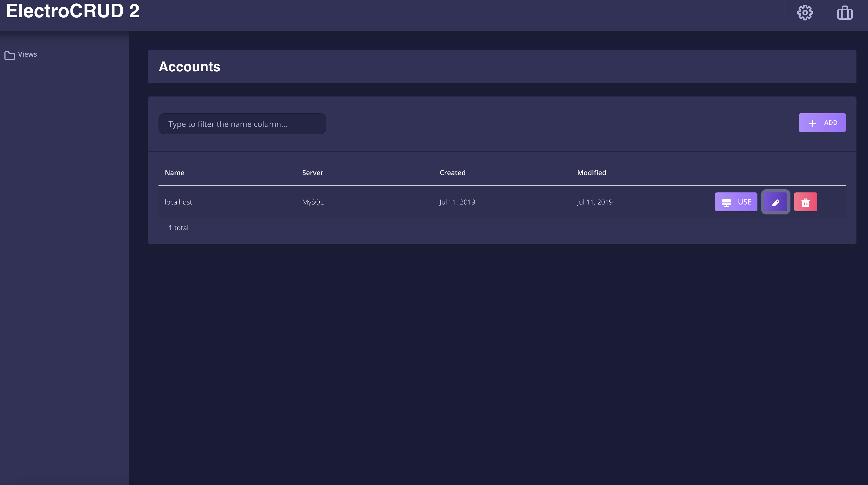
Task: Open settings with the gear icon
Action: coord(805,13)
